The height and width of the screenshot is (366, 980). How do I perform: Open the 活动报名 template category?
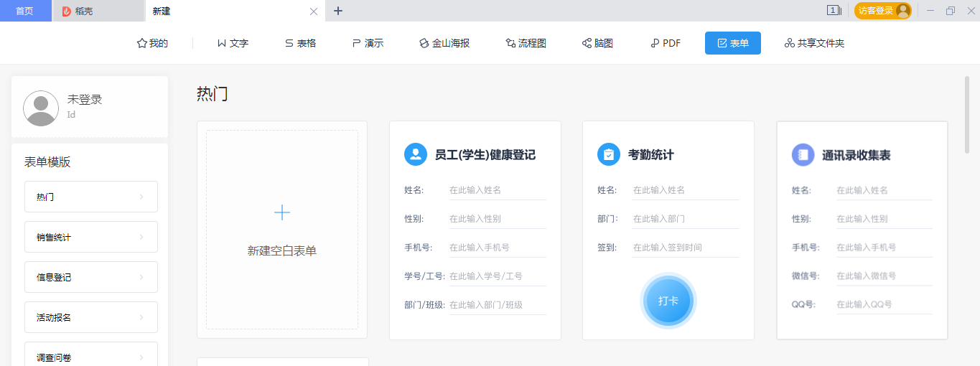pos(91,317)
